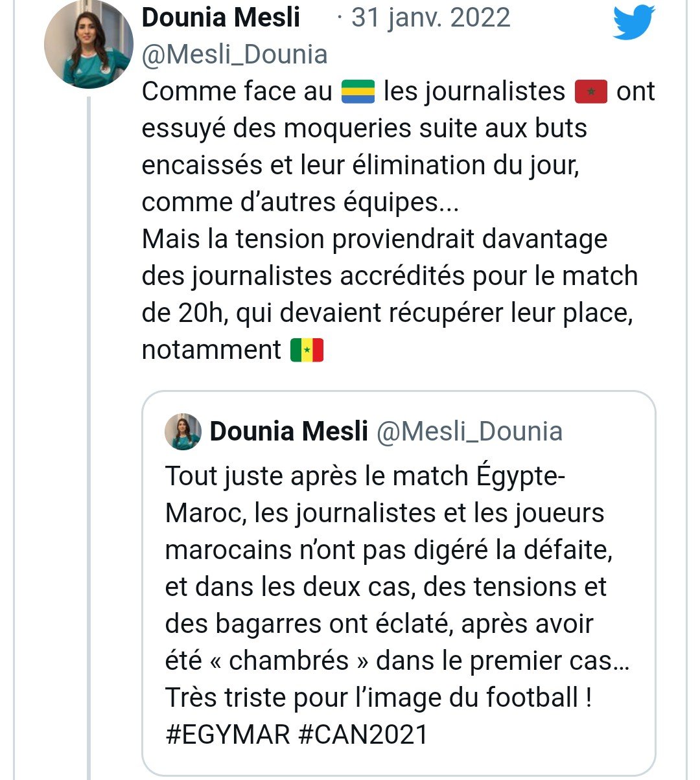Follow the #EGYMAR hashtag
The image size is (700, 780).
click(228, 735)
